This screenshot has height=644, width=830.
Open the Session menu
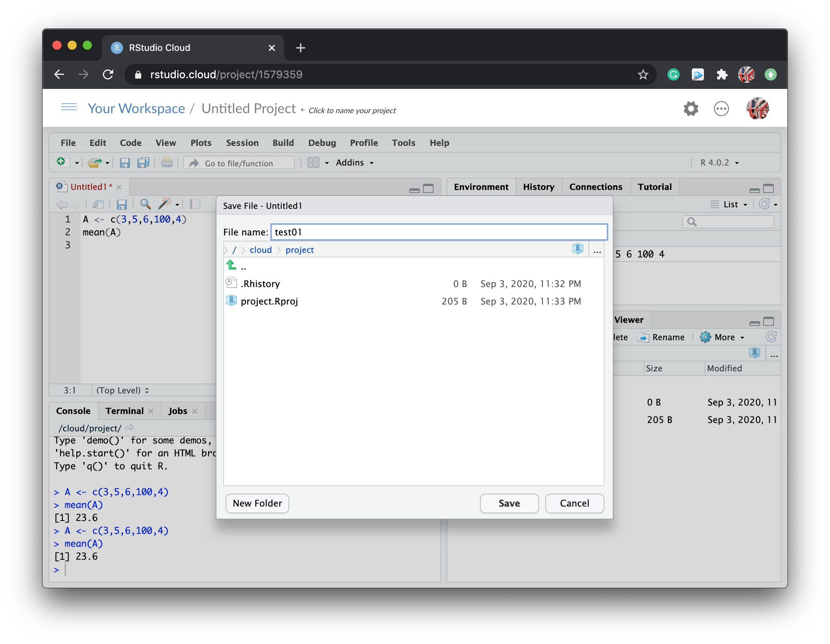click(x=242, y=143)
